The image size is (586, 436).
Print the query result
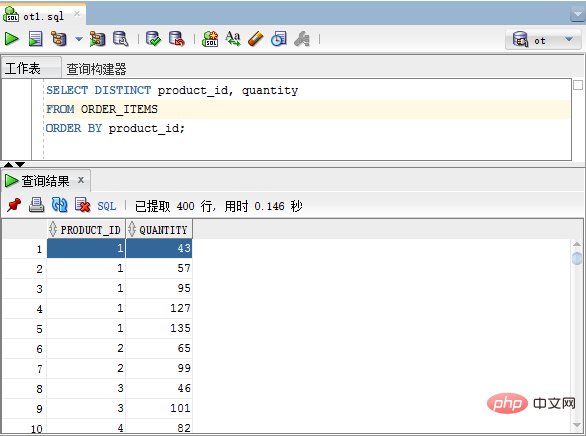[x=37, y=205]
